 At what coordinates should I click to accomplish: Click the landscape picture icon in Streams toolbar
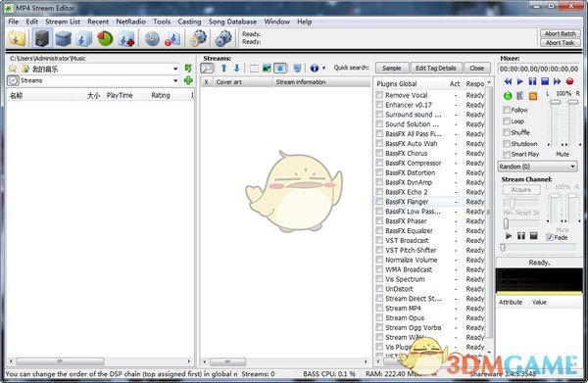pos(267,69)
